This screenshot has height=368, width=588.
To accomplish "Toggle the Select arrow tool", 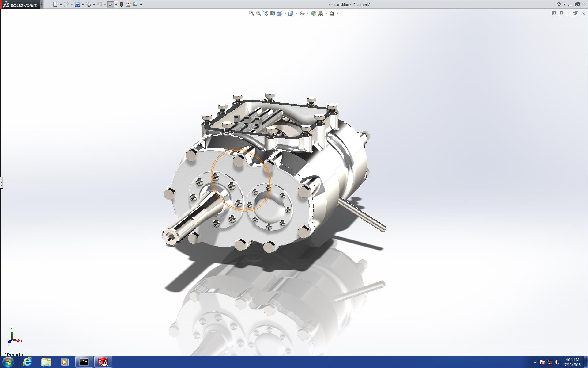I will pyautogui.click(x=110, y=4).
